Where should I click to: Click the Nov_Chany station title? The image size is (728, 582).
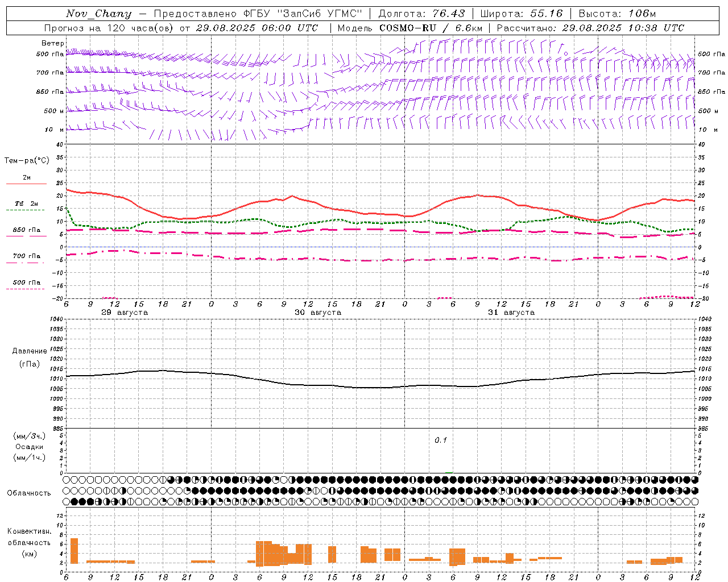[98, 14]
